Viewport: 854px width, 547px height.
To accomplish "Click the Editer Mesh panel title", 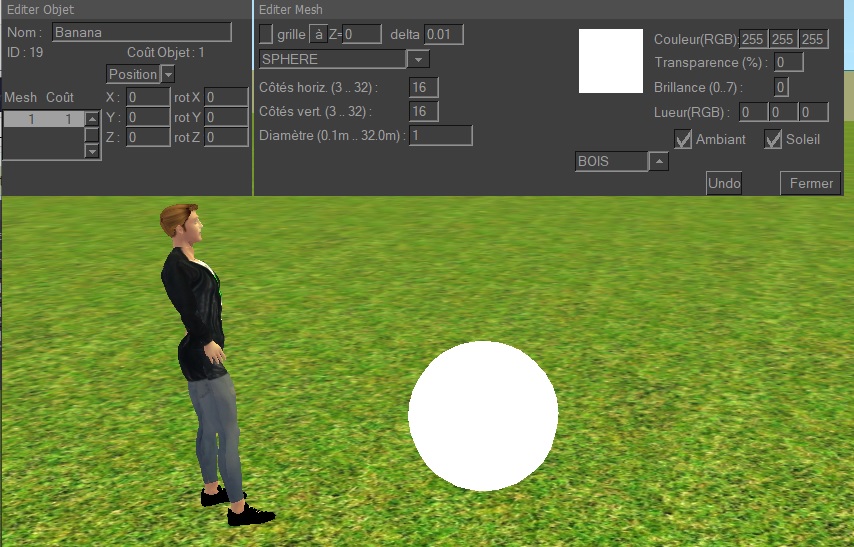I will click(x=290, y=10).
